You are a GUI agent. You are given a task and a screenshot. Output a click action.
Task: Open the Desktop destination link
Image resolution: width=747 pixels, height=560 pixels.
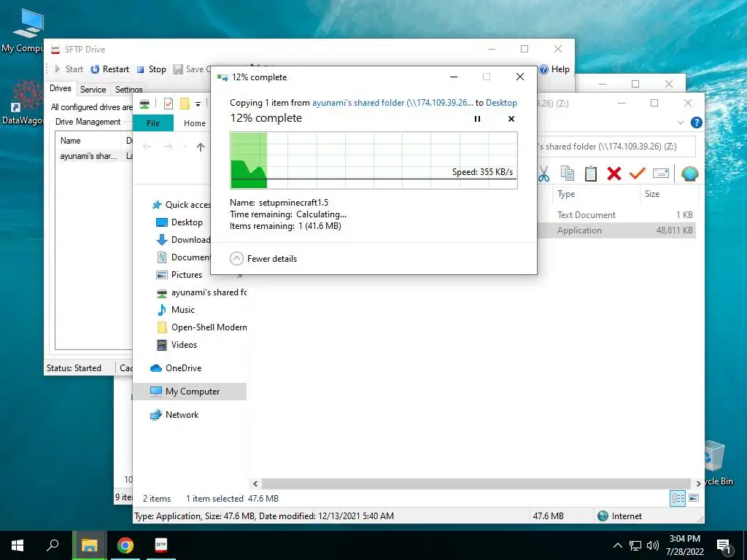coord(501,103)
